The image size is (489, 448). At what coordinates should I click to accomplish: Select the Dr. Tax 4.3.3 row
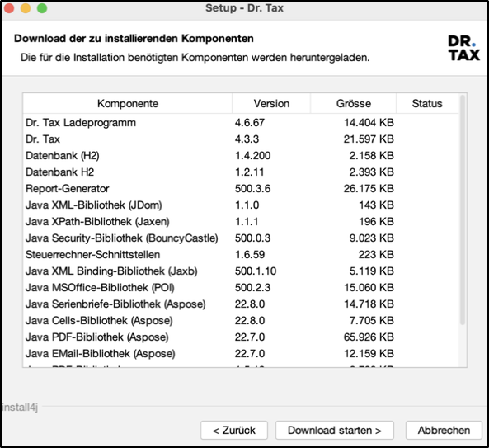(241, 139)
